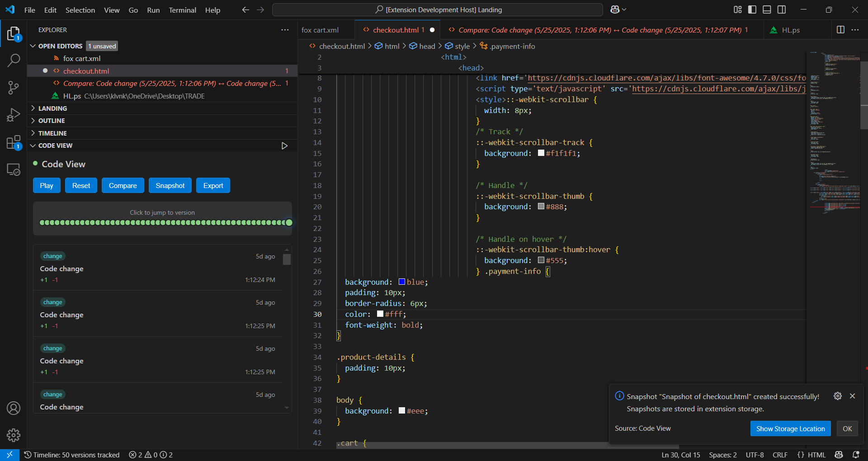Click the Reset button
Viewport: 868px width, 461px height.
[81, 185]
